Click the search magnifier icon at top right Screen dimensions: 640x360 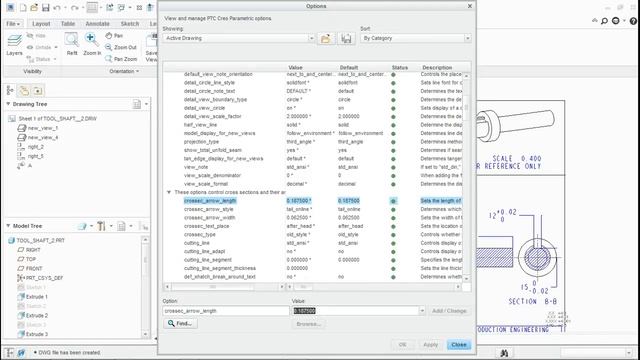pos(604,21)
